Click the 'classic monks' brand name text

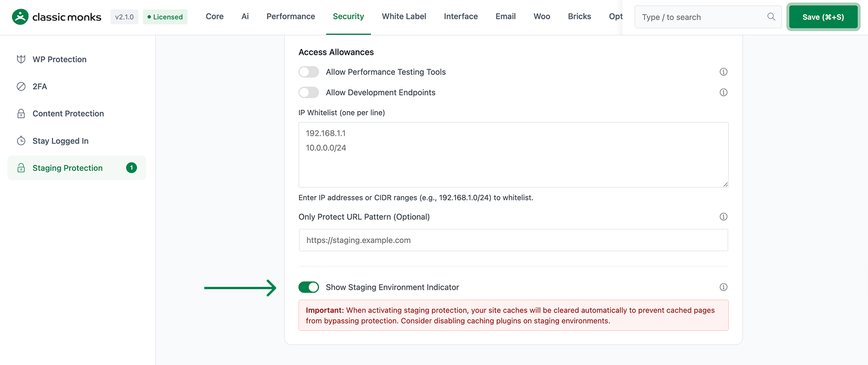pos(67,17)
